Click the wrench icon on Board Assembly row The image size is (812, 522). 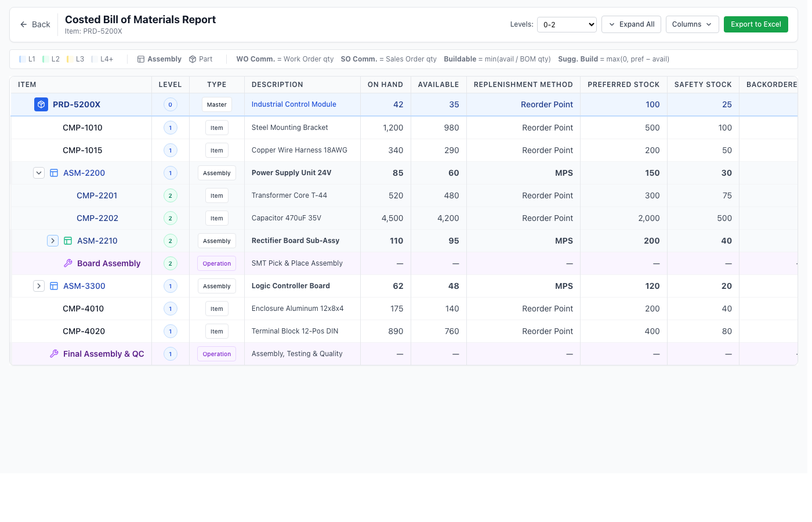click(x=68, y=263)
